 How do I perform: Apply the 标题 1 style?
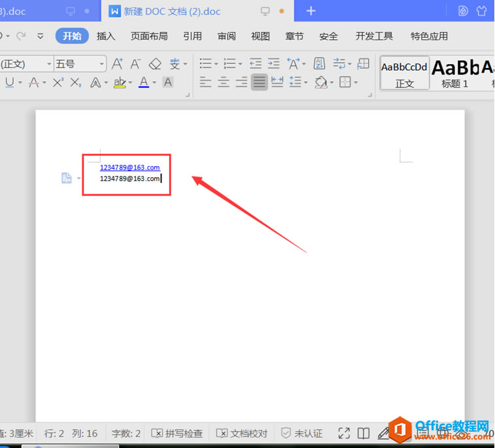point(454,74)
